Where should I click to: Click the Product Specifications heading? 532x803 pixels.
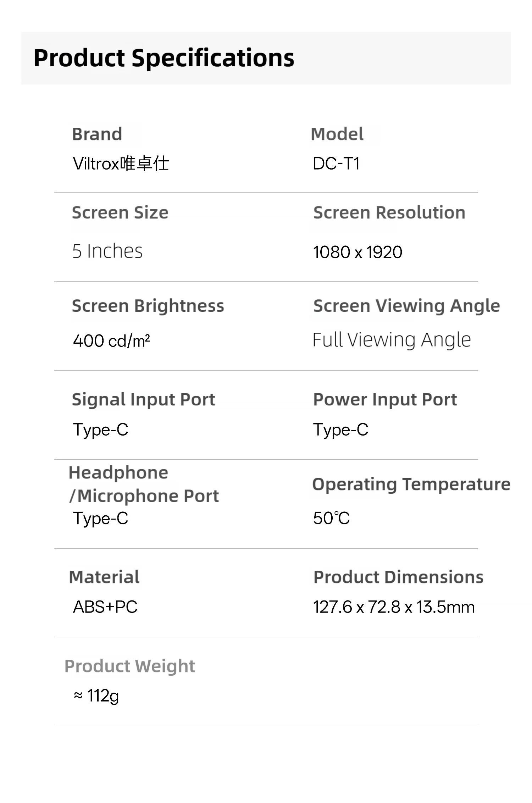[164, 59]
